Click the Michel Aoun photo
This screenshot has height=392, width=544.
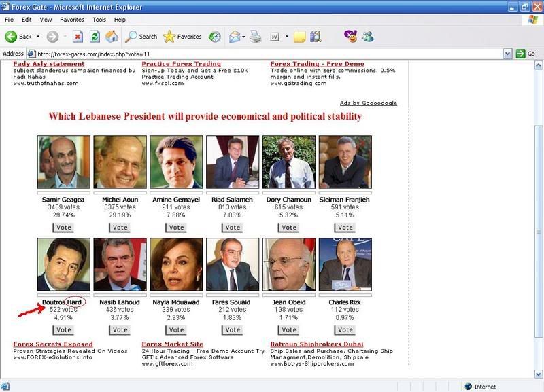pyautogui.click(x=120, y=162)
